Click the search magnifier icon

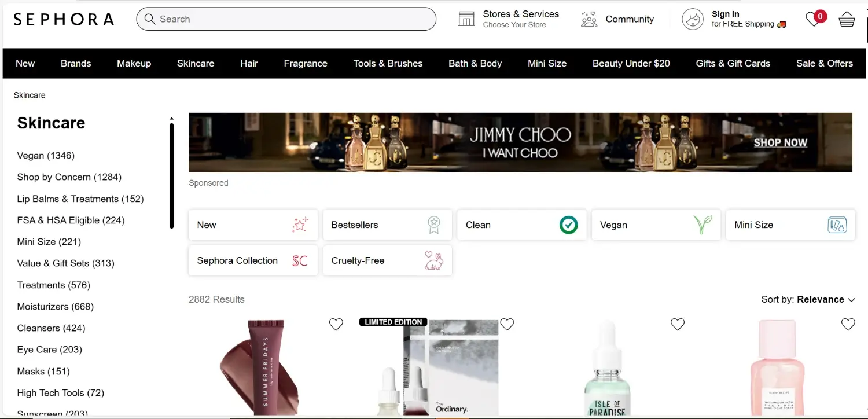[150, 19]
